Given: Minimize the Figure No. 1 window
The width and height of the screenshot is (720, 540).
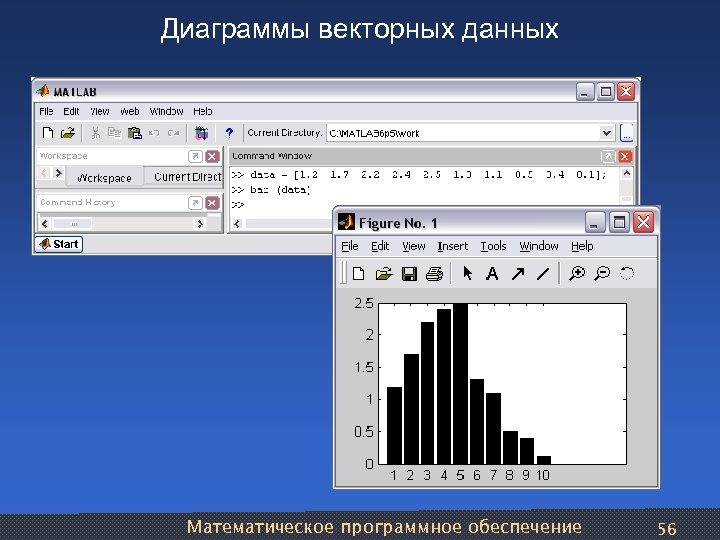Looking at the screenshot, I should pos(595,223).
